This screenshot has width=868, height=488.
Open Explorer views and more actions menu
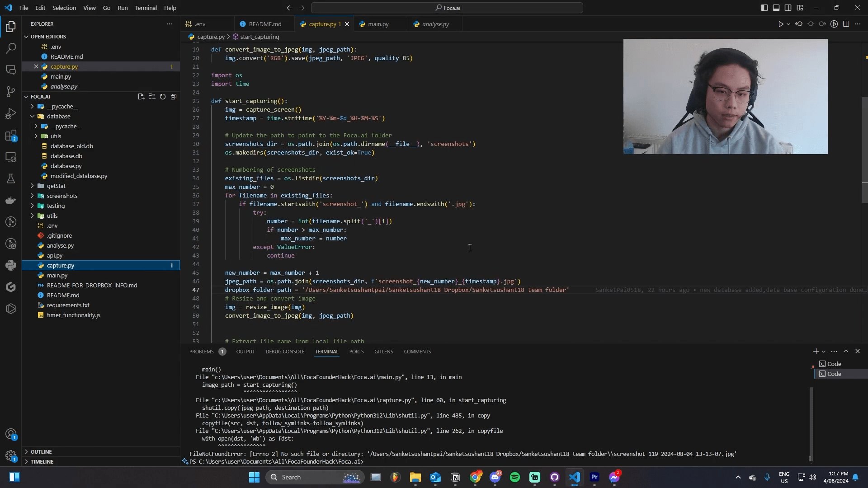169,24
